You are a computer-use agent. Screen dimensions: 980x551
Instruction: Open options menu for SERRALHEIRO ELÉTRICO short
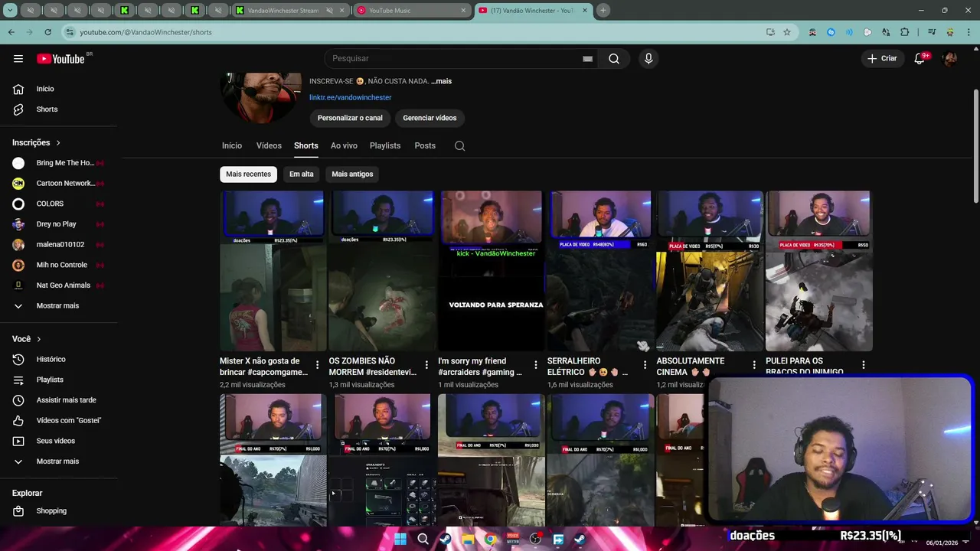click(645, 365)
